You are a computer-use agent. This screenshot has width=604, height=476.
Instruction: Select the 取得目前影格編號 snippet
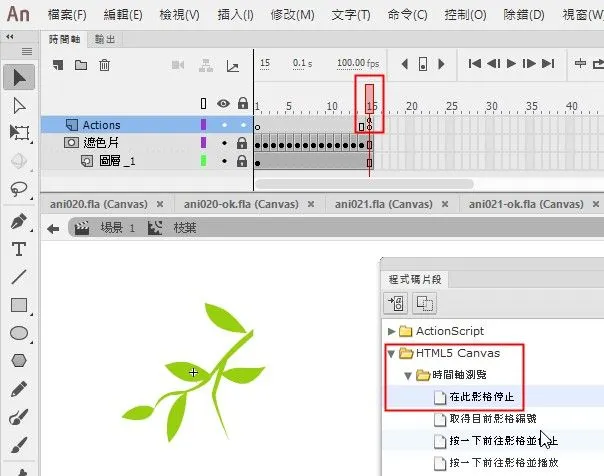point(493,419)
